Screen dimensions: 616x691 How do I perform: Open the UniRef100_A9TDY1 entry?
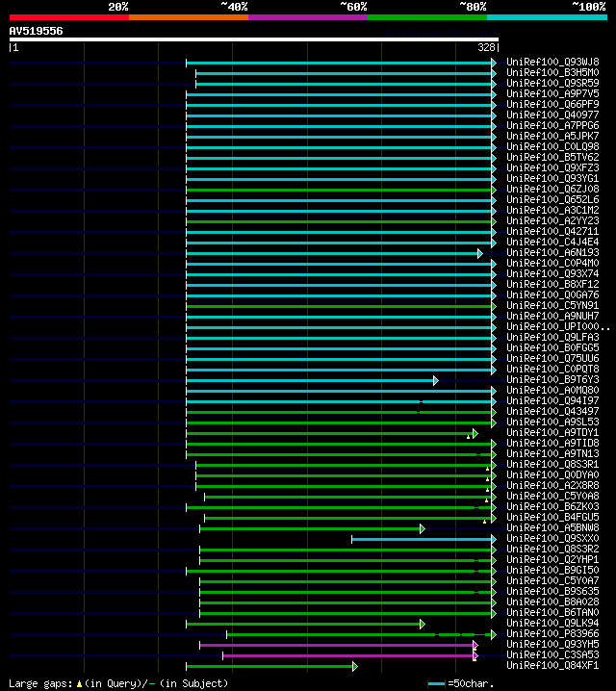(552, 432)
